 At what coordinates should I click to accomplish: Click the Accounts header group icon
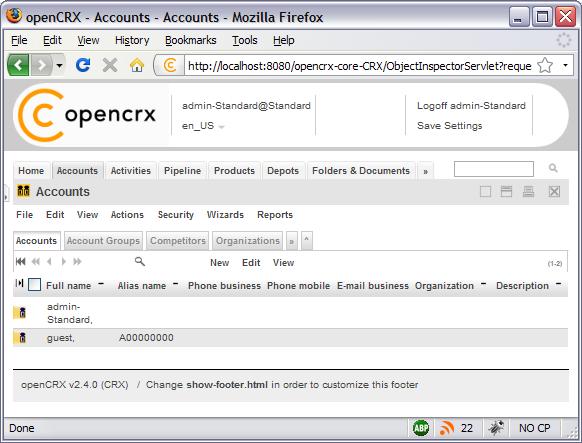click(23, 191)
